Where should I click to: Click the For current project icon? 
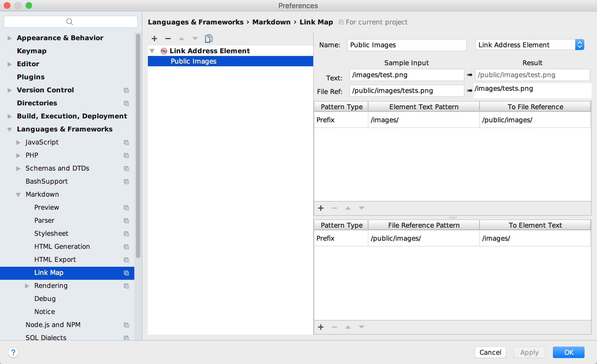tap(341, 22)
